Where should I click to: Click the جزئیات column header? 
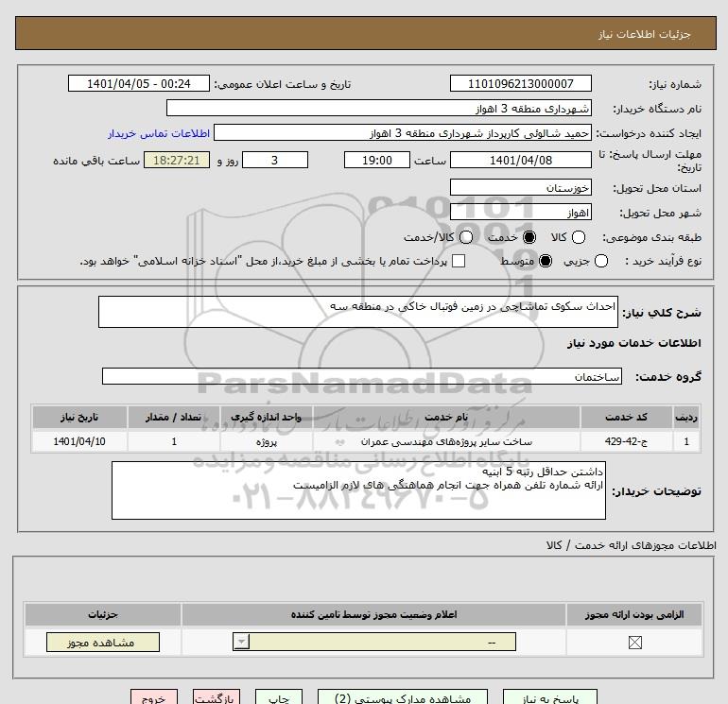pyautogui.click(x=103, y=614)
